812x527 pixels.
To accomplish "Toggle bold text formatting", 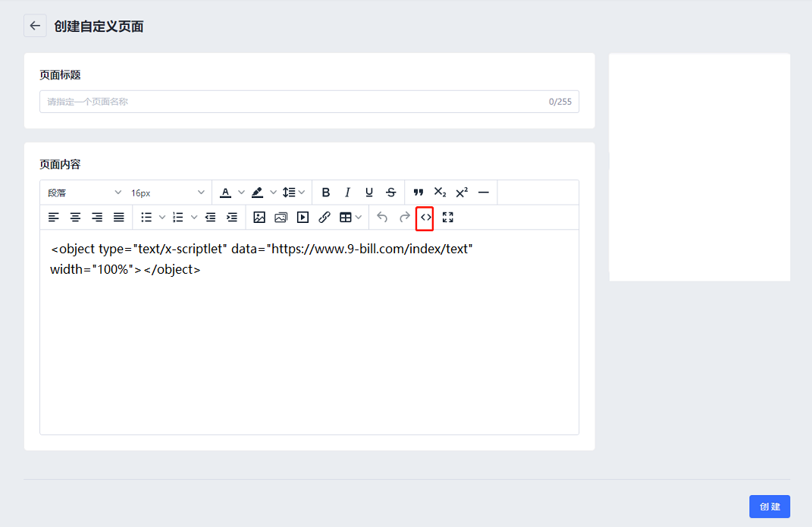I will [326, 193].
